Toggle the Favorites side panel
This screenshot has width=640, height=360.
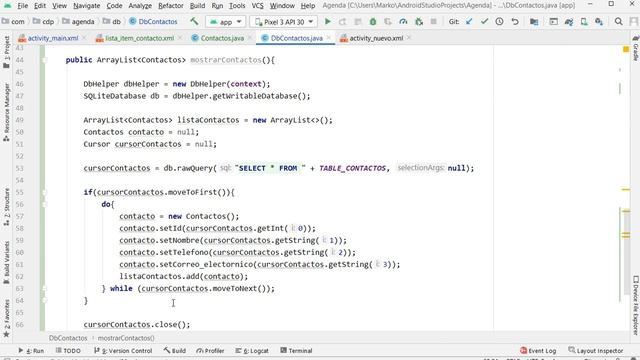7,319
